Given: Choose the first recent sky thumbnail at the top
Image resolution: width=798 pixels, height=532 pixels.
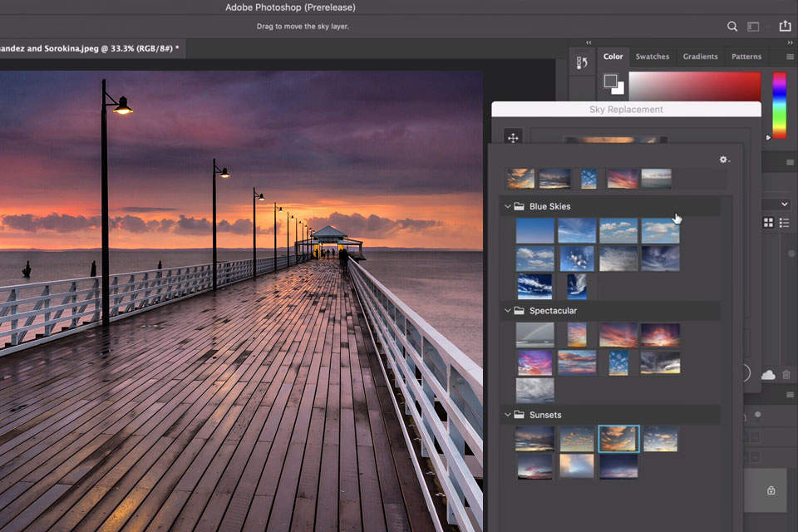Looking at the screenshot, I should (x=520, y=179).
